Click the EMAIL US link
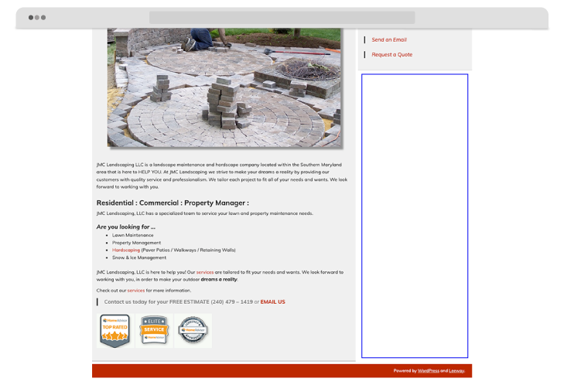 click(x=272, y=302)
